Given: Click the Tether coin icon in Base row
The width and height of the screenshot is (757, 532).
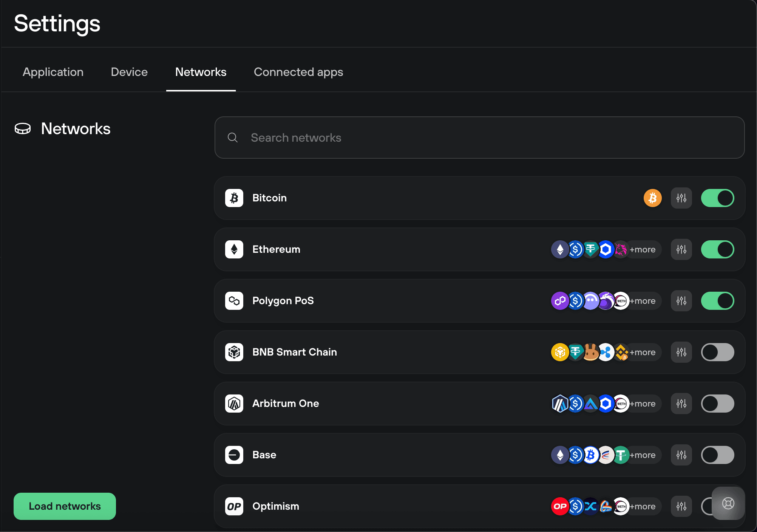Looking at the screenshot, I should [x=621, y=455].
